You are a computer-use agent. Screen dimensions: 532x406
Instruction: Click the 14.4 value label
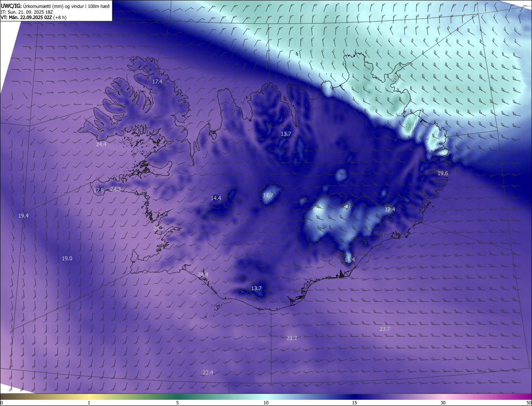coord(216,198)
